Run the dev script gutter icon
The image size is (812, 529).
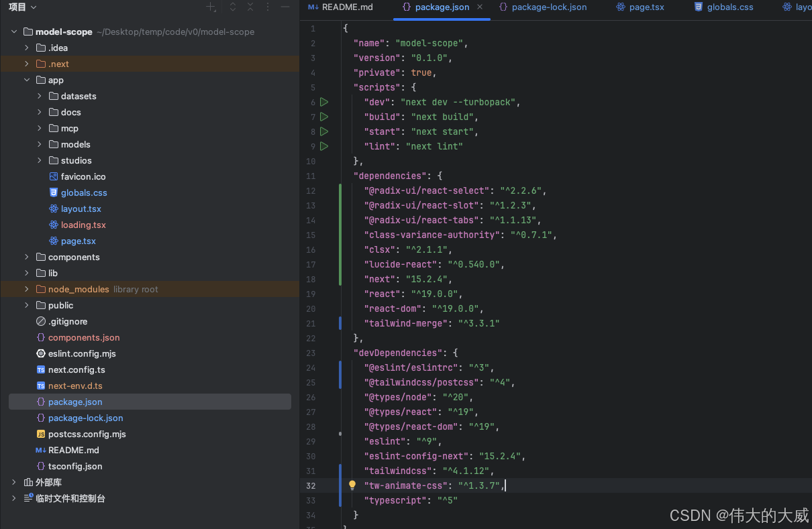324,102
